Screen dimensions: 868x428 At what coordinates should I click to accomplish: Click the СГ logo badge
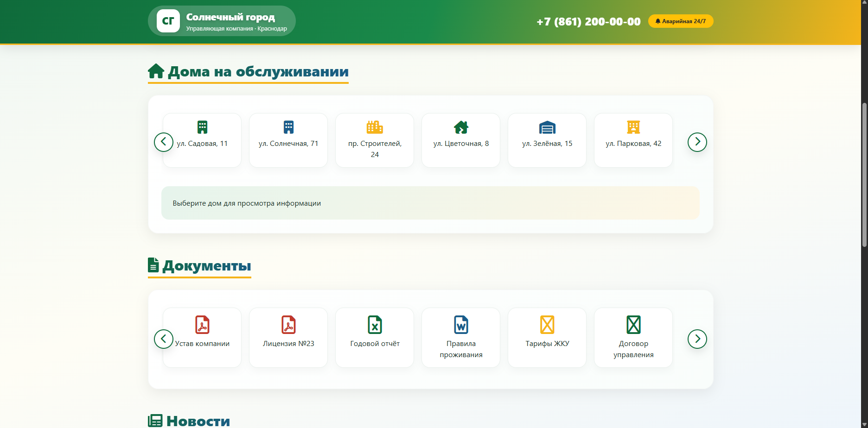pyautogui.click(x=168, y=21)
